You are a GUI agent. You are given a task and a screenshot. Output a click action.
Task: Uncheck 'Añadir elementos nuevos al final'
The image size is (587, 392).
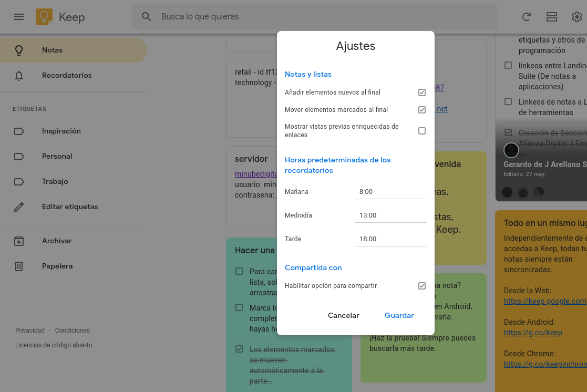tap(422, 92)
